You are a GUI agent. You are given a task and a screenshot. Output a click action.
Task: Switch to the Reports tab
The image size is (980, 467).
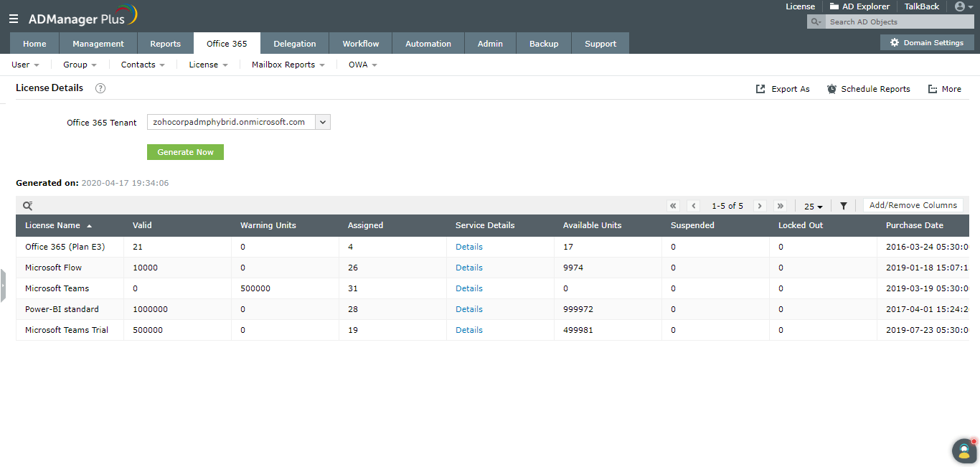[x=166, y=43]
